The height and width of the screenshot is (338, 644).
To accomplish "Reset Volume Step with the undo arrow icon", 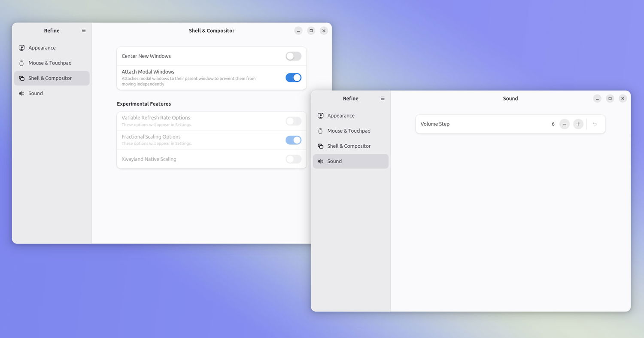I will pyautogui.click(x=595, y=124).
